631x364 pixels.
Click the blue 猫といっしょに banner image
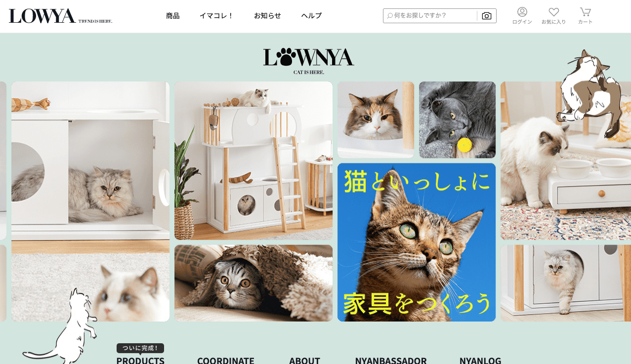(x=417, y=243)
